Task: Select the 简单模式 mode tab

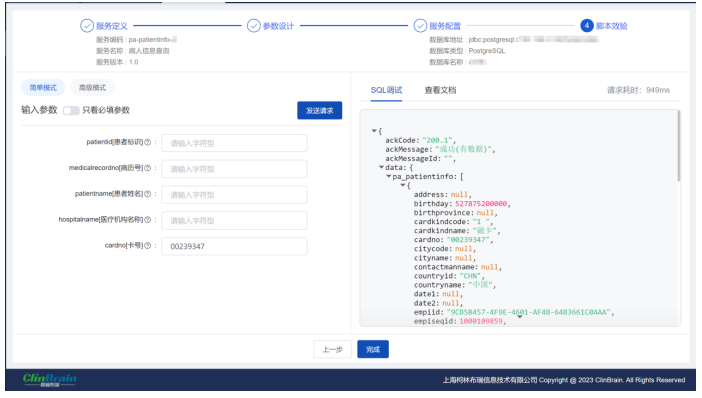Action: click(43, 88)
